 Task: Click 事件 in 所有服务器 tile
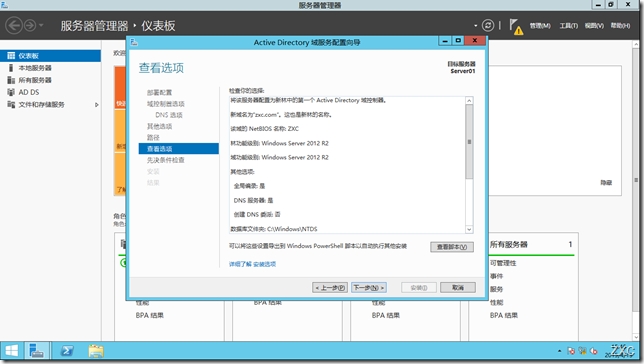496,276
